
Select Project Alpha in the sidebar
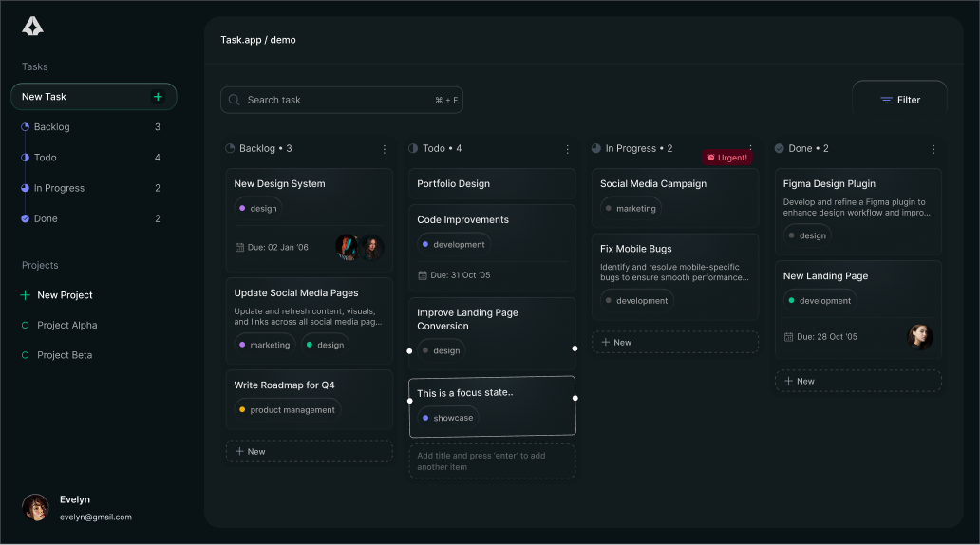pos(66,326)
